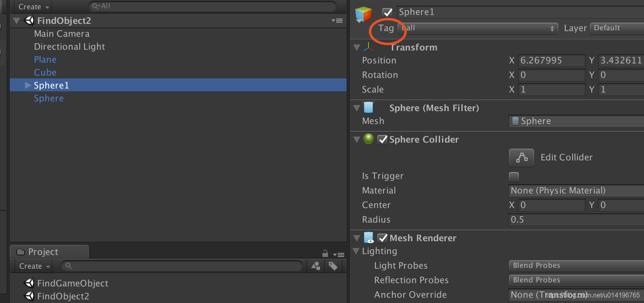Click the Scale Y field

coord(621,89)
